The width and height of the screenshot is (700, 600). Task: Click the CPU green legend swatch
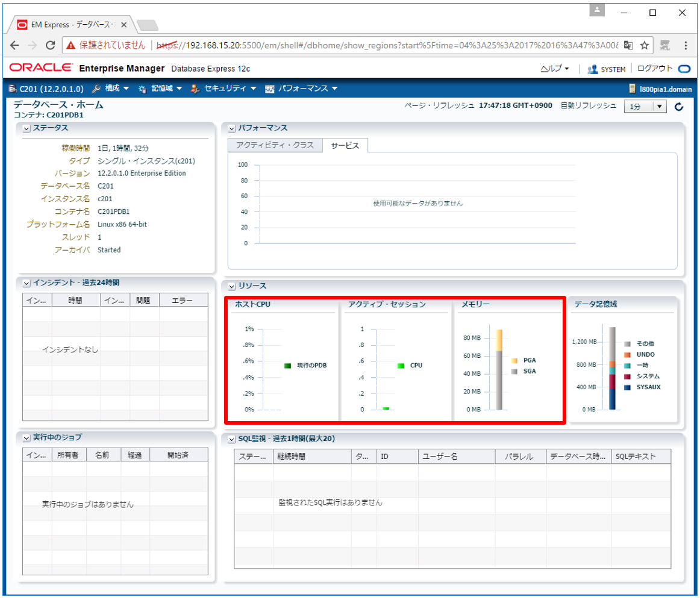401,366
